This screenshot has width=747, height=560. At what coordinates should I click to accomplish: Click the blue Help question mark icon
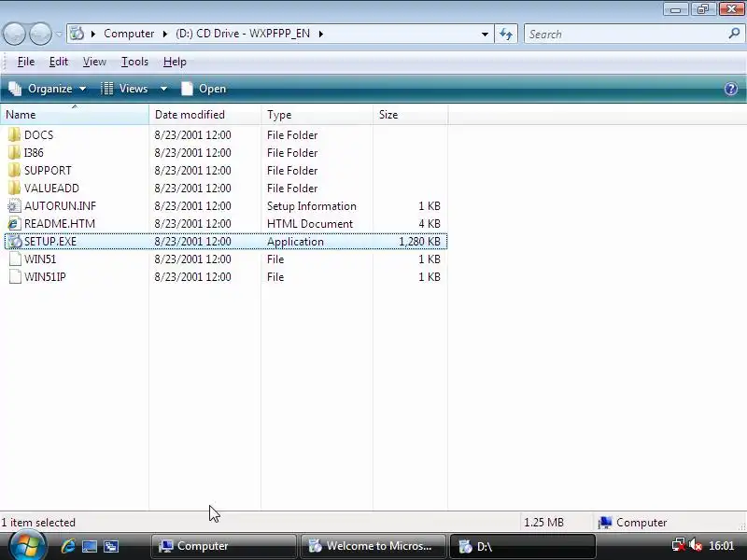click(731, 89)
